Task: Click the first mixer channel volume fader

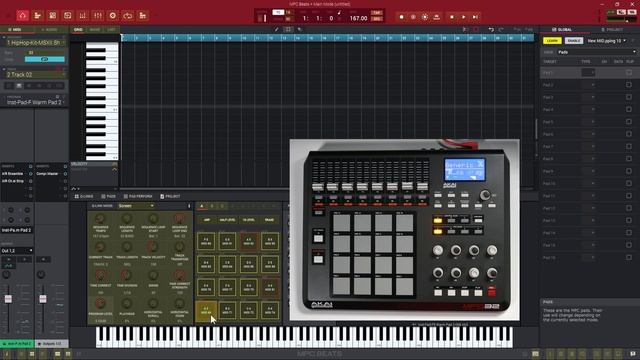Action: click(8, 299)
